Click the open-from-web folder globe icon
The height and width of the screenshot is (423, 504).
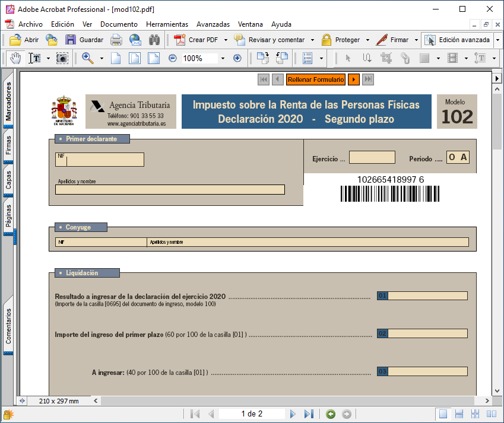pyautogui.click(x=52, y=40)
